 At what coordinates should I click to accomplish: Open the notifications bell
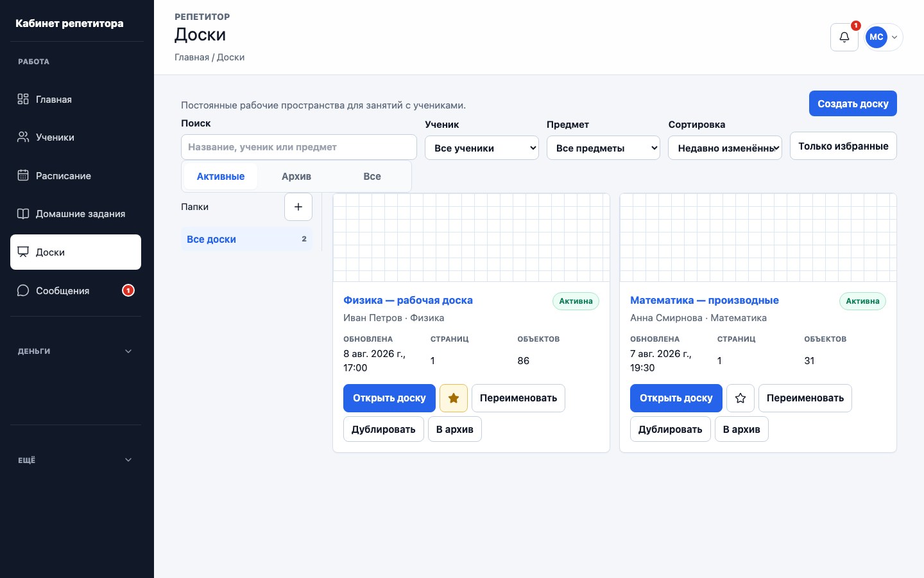pos(844,37)
